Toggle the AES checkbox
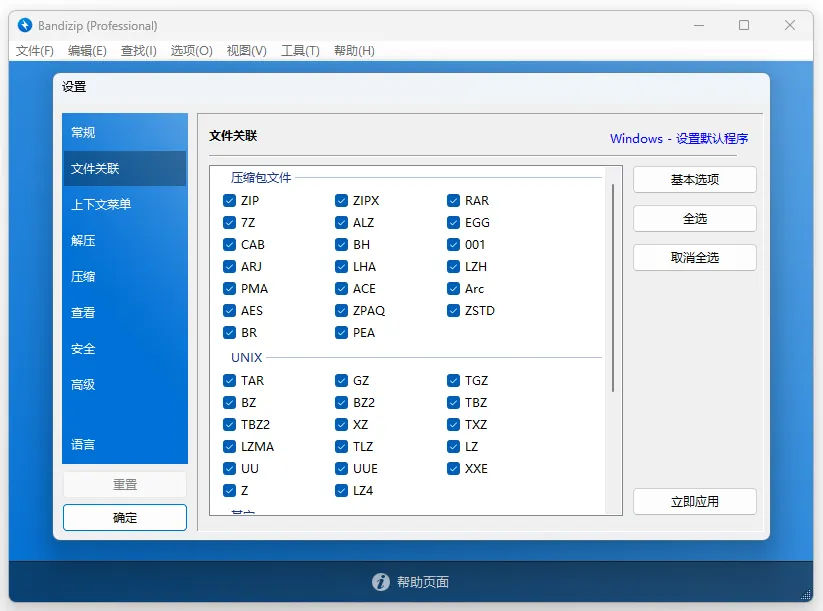The width and height of the screenshot is (823, 611). 229,311
